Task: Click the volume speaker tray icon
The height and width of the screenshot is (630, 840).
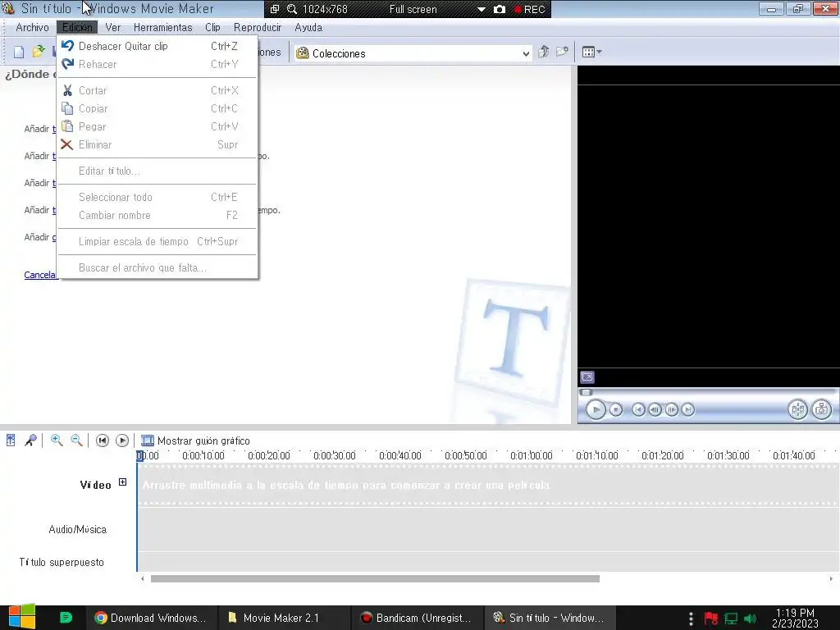Action: pyautogui.click(x=750, y=619)
